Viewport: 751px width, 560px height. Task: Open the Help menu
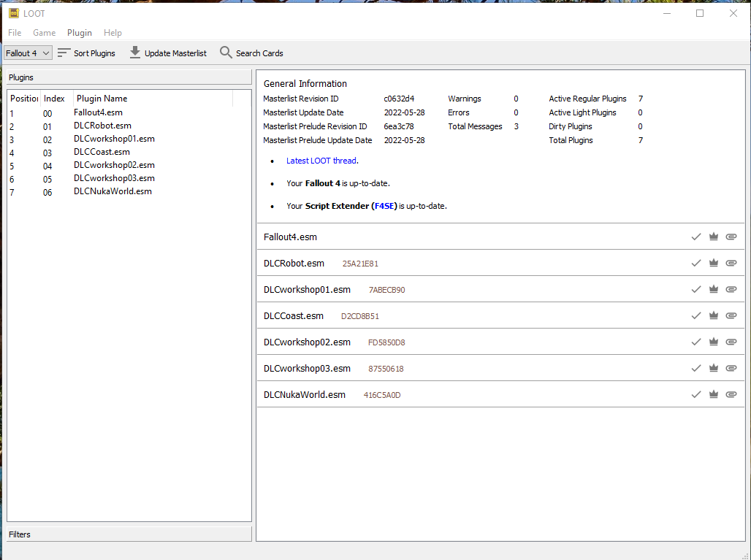point(113,33)
